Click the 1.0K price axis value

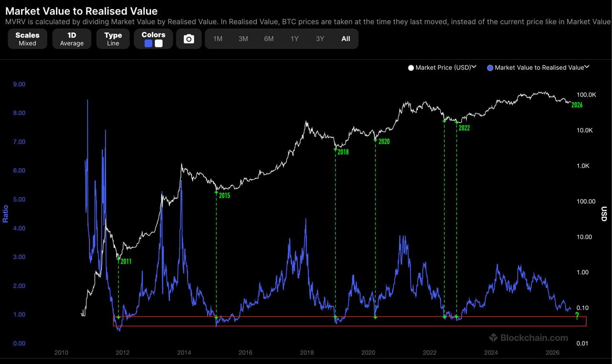click(x=583, y=166)
